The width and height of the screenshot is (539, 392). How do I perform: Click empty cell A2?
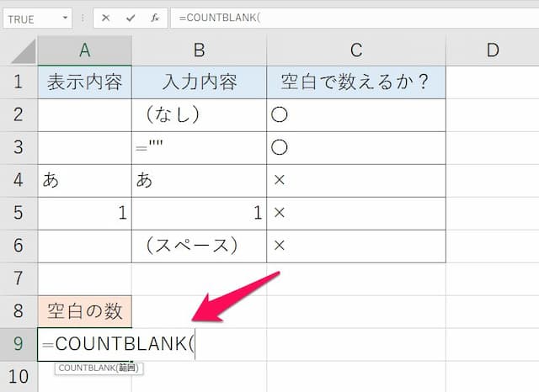[84, 114]
